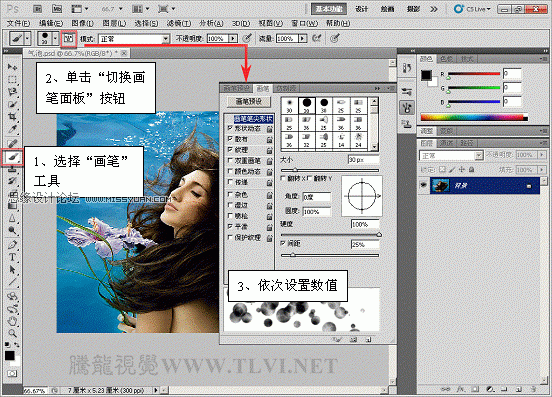Open the tool preset picker dropdown

27,38
